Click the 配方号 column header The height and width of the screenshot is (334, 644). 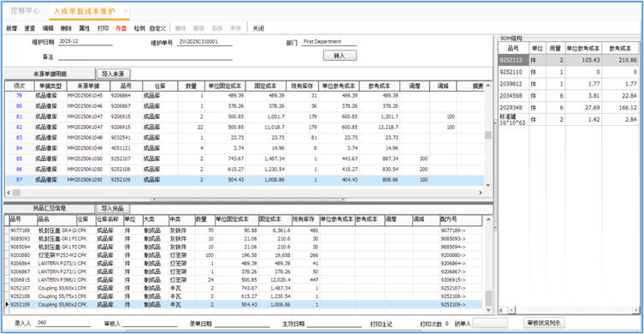click(460, 219)
